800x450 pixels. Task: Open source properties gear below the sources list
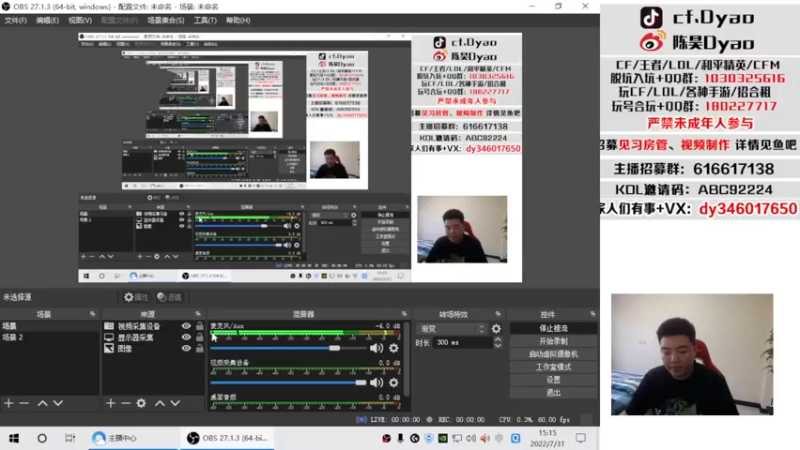pos(141,403)
